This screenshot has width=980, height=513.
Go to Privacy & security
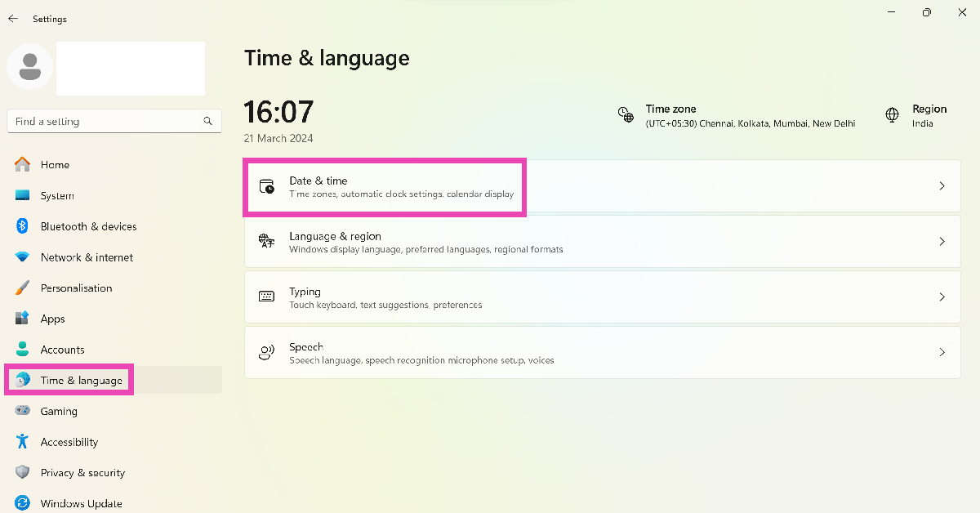(x=114, y=473)
